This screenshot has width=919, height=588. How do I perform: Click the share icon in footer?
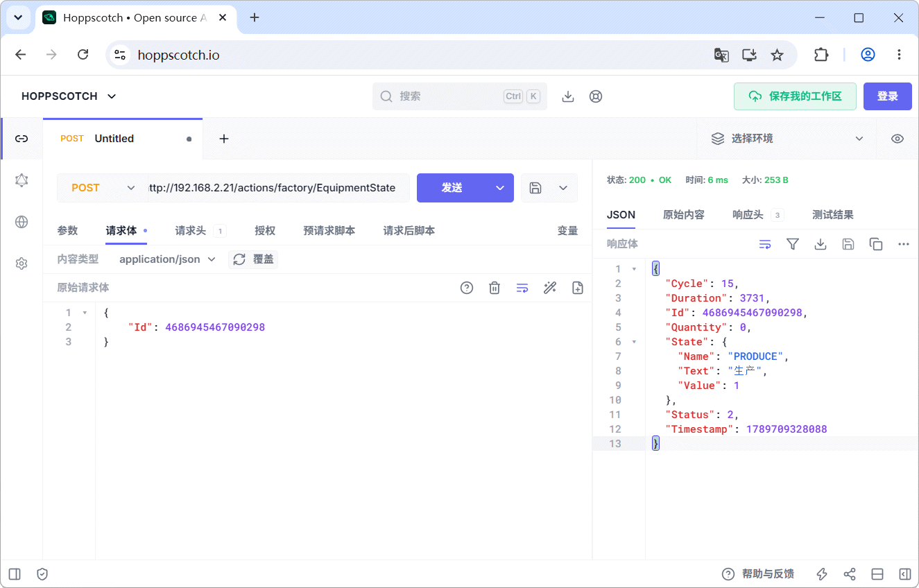(850, 574)
